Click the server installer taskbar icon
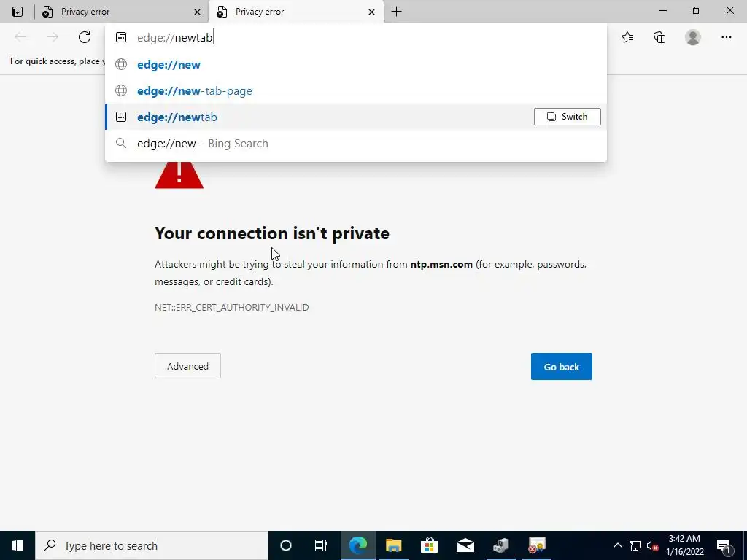This screenshot has width=747, height=560. 500,545
